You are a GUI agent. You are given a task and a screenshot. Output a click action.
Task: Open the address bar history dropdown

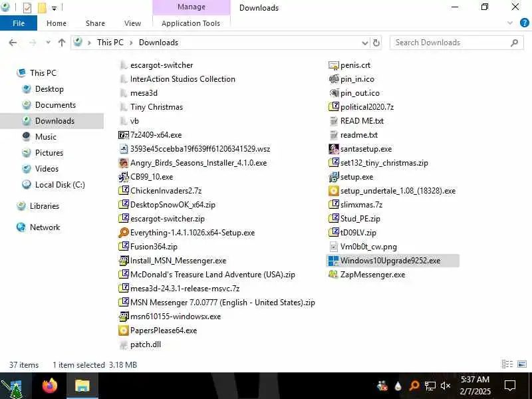click(364, 43)
